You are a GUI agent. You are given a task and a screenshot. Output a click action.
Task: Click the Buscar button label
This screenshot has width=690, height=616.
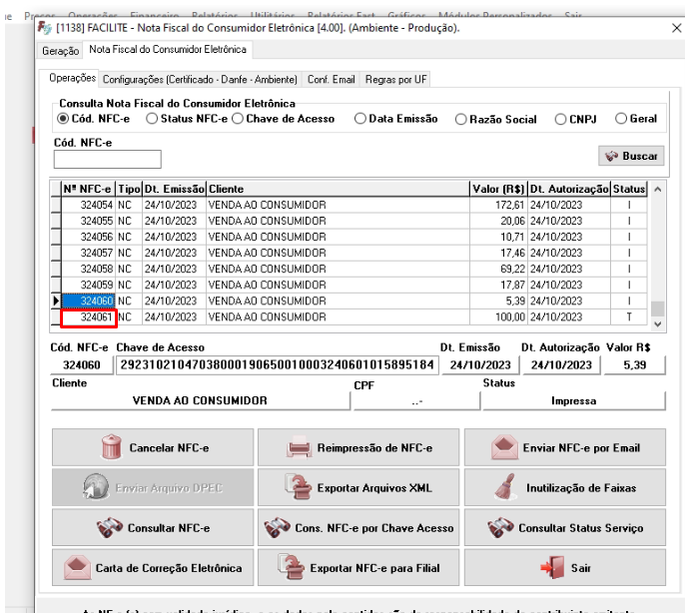coord(640,156)
